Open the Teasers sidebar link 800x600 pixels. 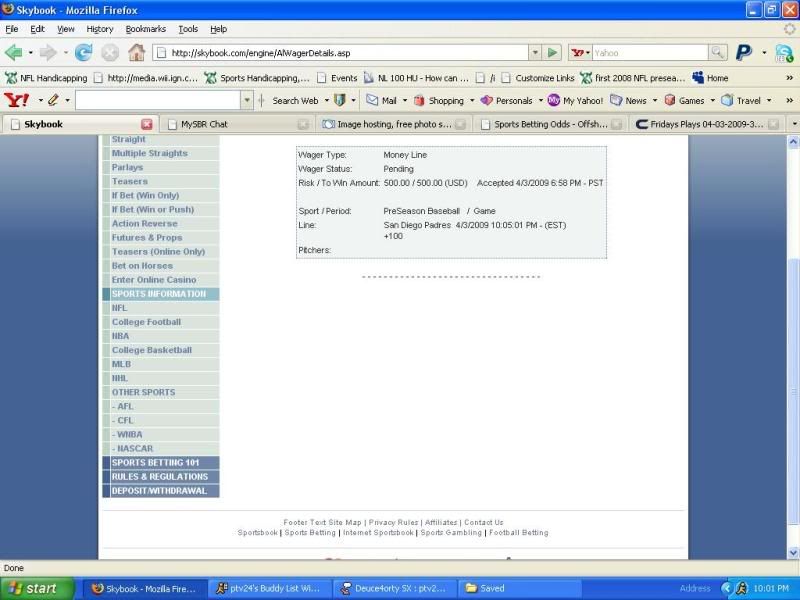[x=130, y=181]
